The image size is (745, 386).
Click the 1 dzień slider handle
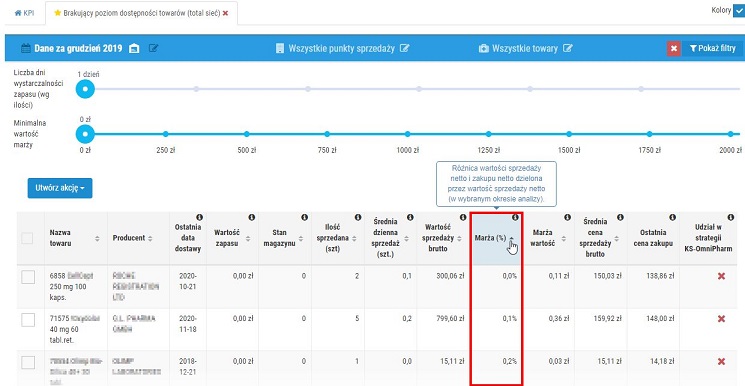[86, 89]
